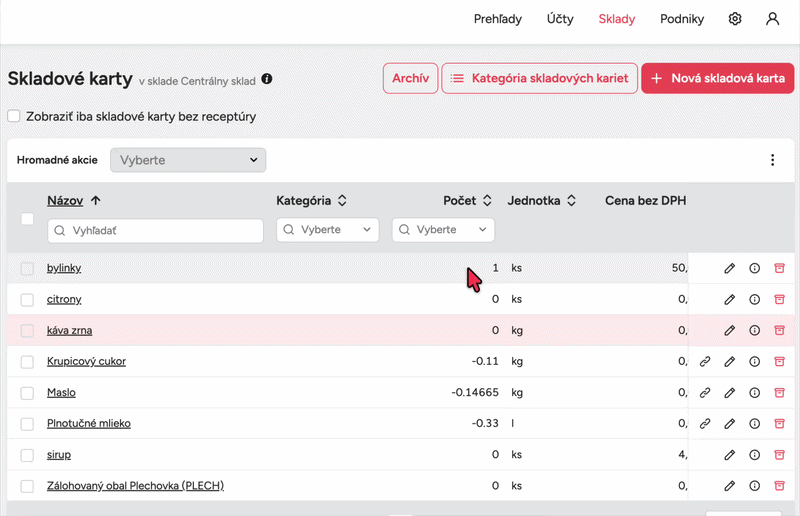Archive the bylinky stock card
The width and height of the screenshot is (800, 516).
pos(779,268)
